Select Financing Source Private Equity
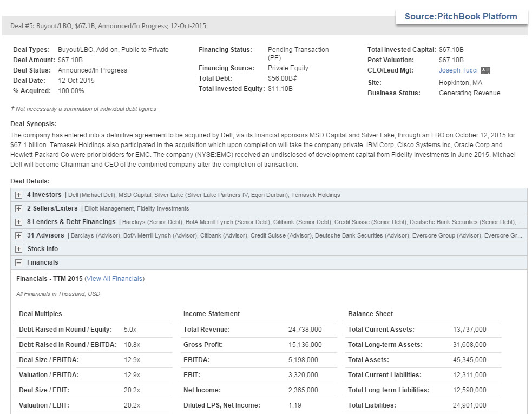Screen dimensions: 532x414 pos(288,68)
